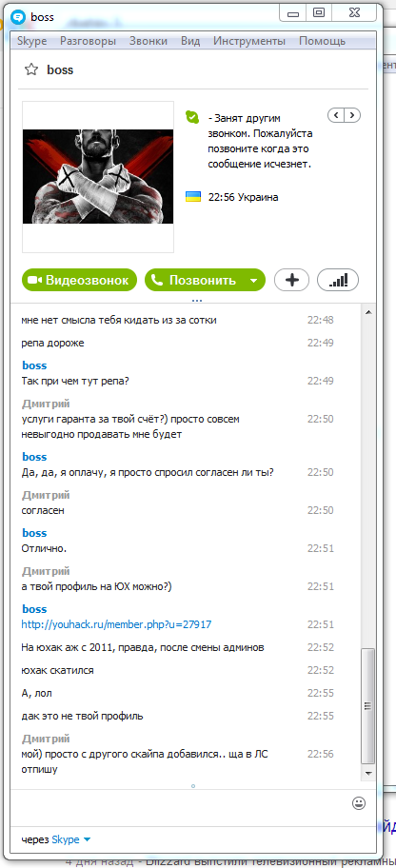Open the call quality signal bars
This screenshot has width=396, height=868.
pyautogui.click(x=338, y=280)
